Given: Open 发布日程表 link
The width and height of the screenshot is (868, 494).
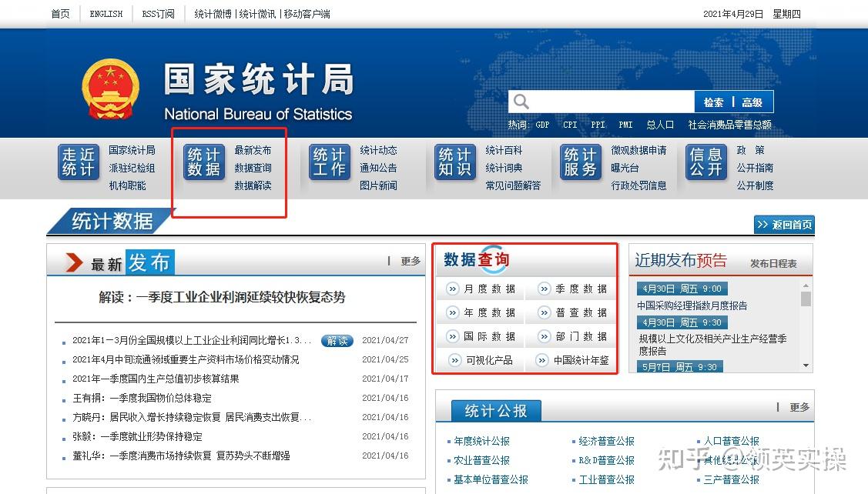Looking at the screenshot, I should 773,264.
